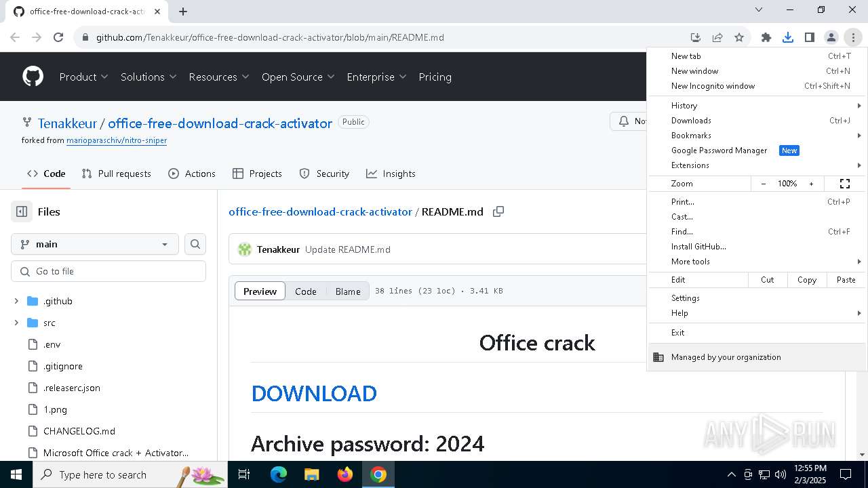Increase zoom with plus button
Viewport: 868px width, 488px height.
point(811,184)
